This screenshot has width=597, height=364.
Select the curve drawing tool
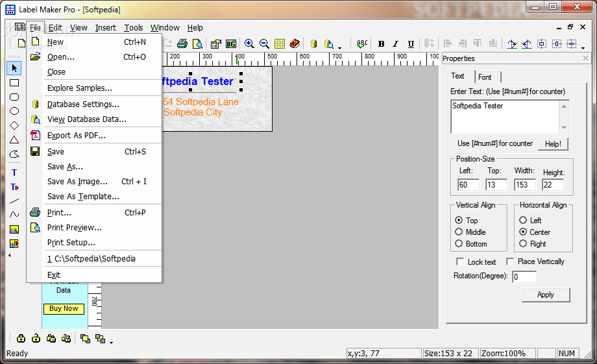[x=14, y=215]
